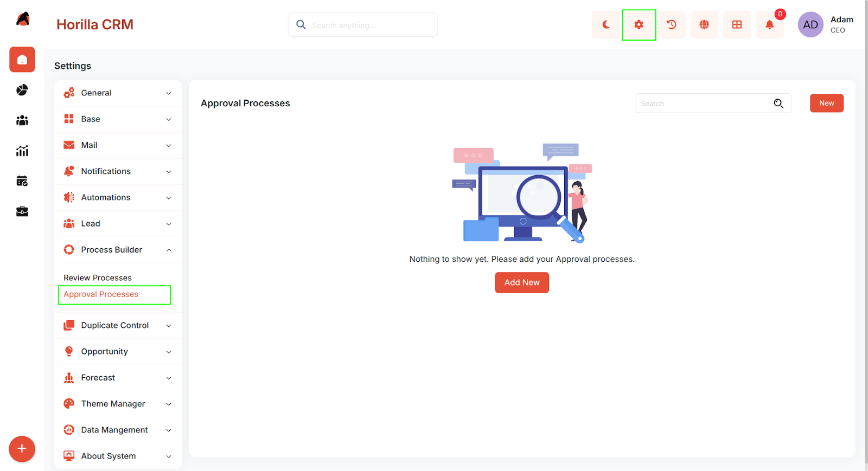
Task: Expand the Base settings section
Action: point(118,119)
